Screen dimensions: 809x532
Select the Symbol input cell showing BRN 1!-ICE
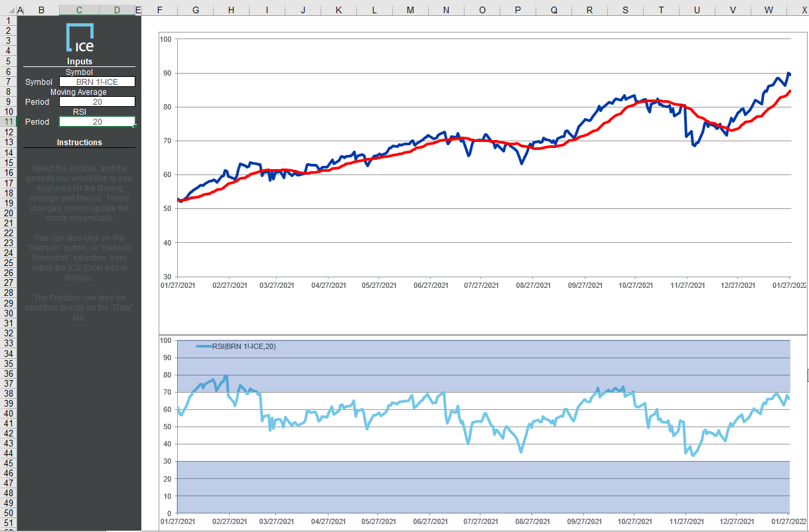tap(97, 82)
